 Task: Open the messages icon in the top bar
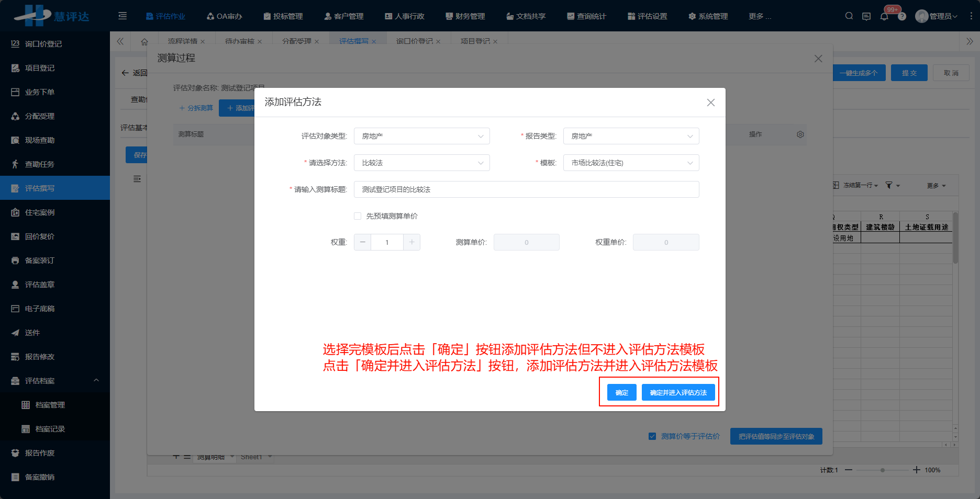pyautogui.click(x=866, y=16)
